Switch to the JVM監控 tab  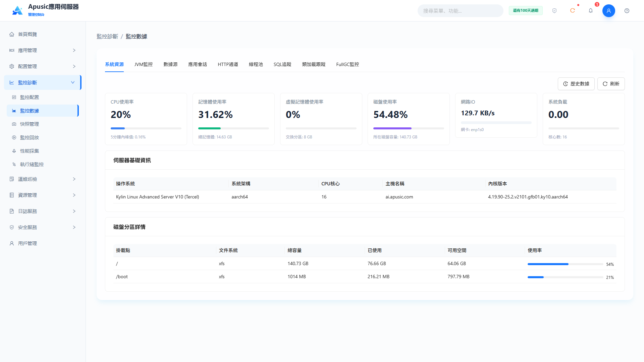(144, 64)
